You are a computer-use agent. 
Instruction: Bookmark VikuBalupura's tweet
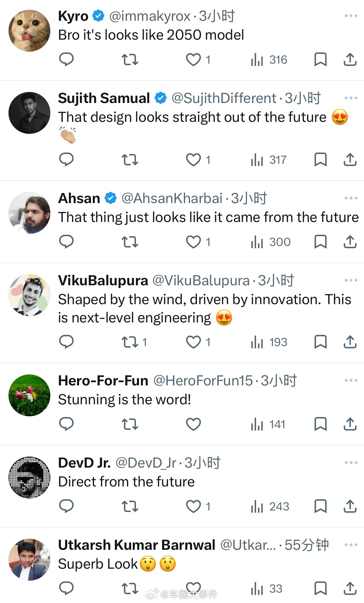[x=320, y=342]
